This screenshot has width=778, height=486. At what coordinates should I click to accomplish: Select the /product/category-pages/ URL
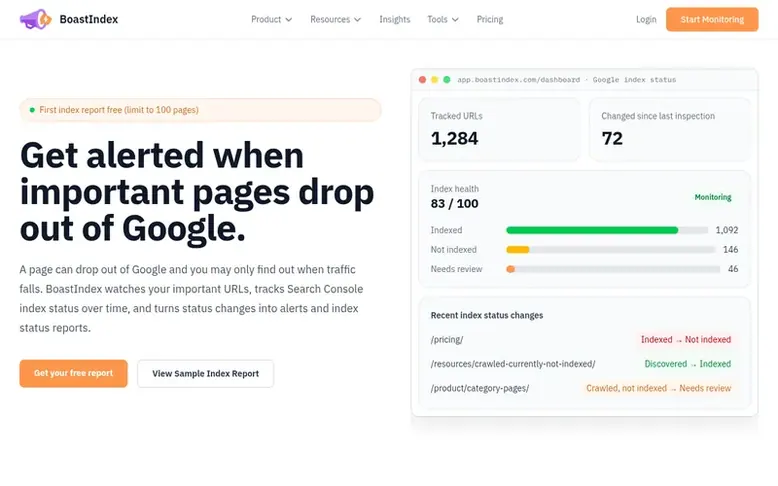tap(480, 388)
